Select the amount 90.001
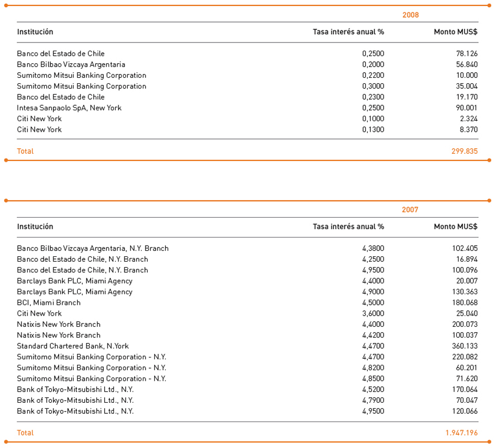 (467, 108)
